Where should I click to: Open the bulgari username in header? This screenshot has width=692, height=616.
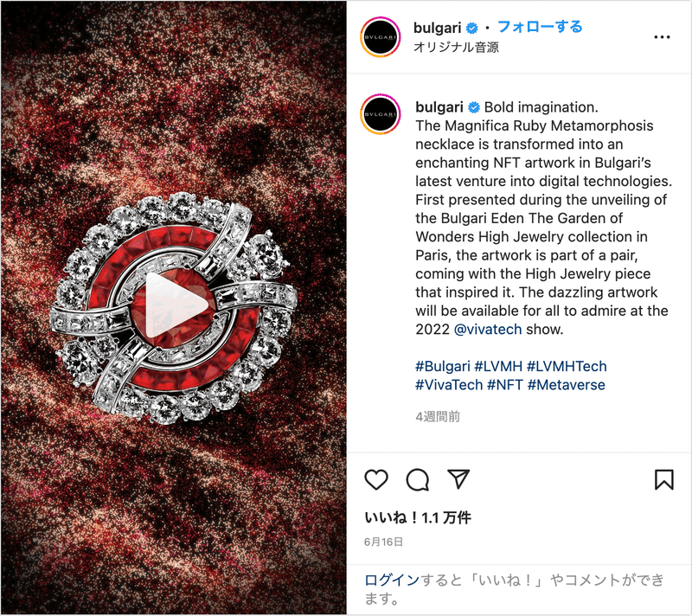point(437,28)
